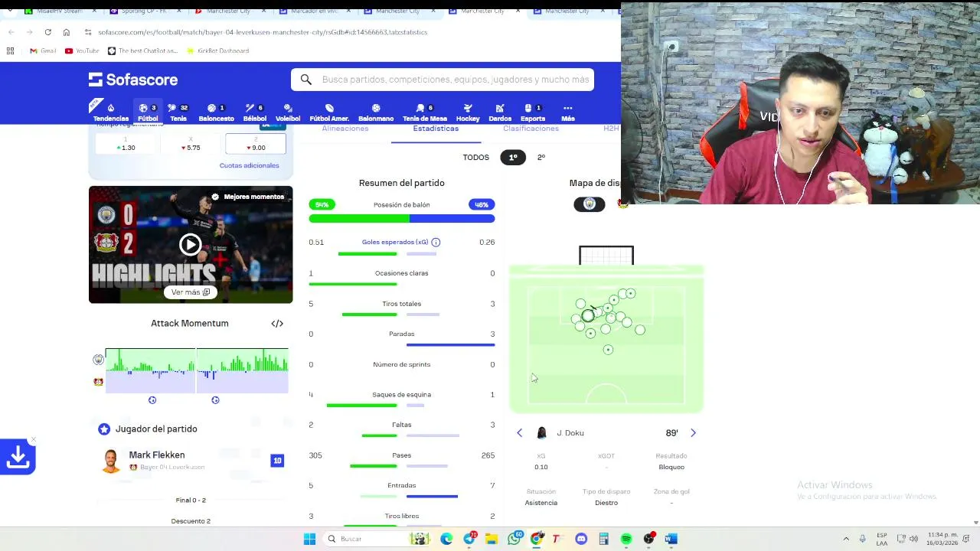Select the Voleibol sport icon

(x=288, y=112)
